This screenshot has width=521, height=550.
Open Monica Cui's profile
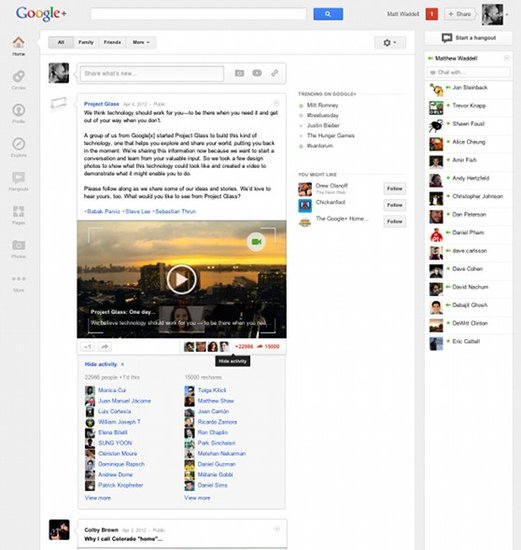click(112, 390)
